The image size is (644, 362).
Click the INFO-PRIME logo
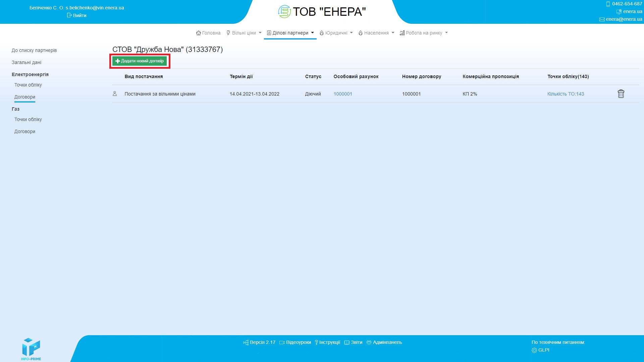point(31,349)
